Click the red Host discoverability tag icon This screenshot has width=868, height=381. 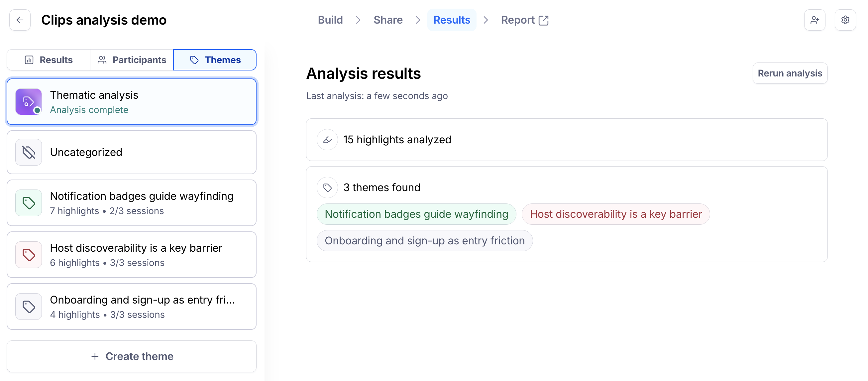click(x=29, y=255)
